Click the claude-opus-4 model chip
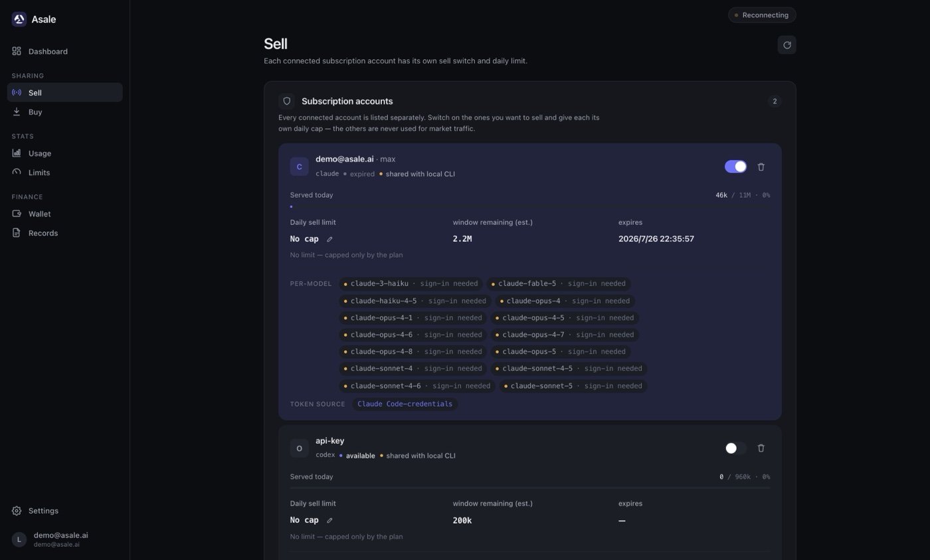Viewport: 930px width, 560px height. [565, 301]
